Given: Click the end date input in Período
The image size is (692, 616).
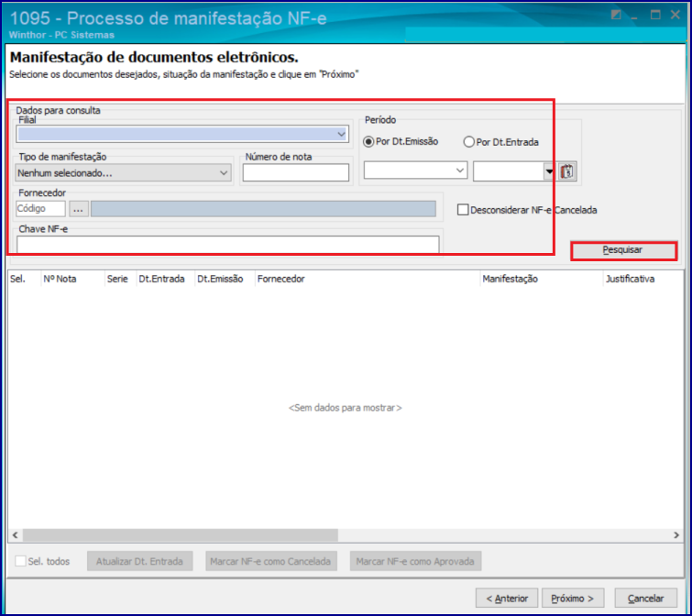Looking at the screenshot, I should [x=508, y=171].
